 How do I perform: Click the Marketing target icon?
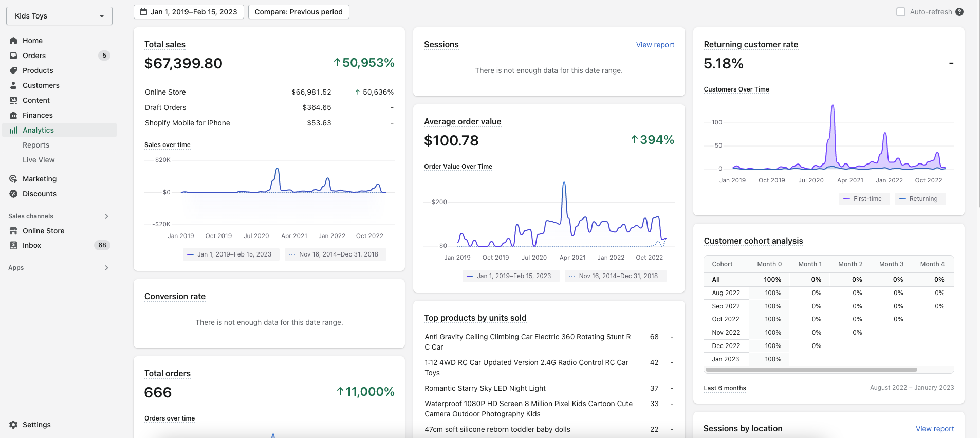tap(13, 179)
